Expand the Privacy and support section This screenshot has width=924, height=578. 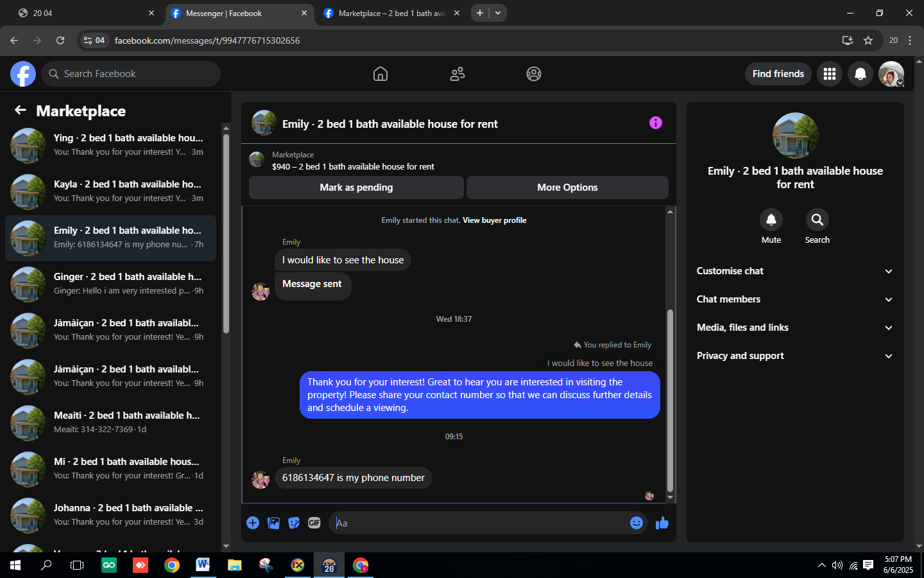(795, 356)
